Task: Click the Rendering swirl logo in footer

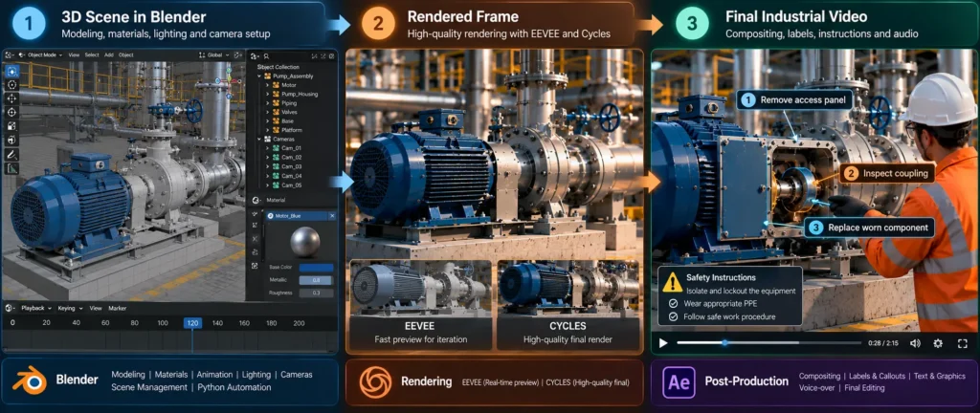Action: coord(375,381)
